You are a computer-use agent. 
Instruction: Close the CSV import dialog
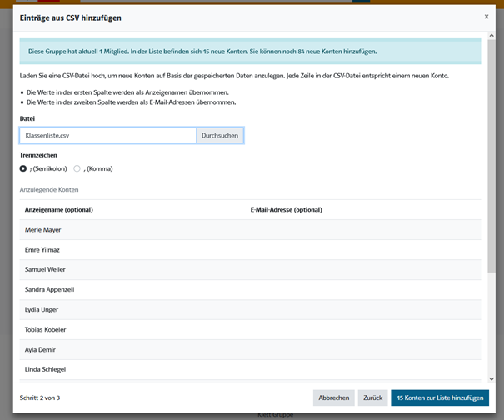[x=487, y=16]
